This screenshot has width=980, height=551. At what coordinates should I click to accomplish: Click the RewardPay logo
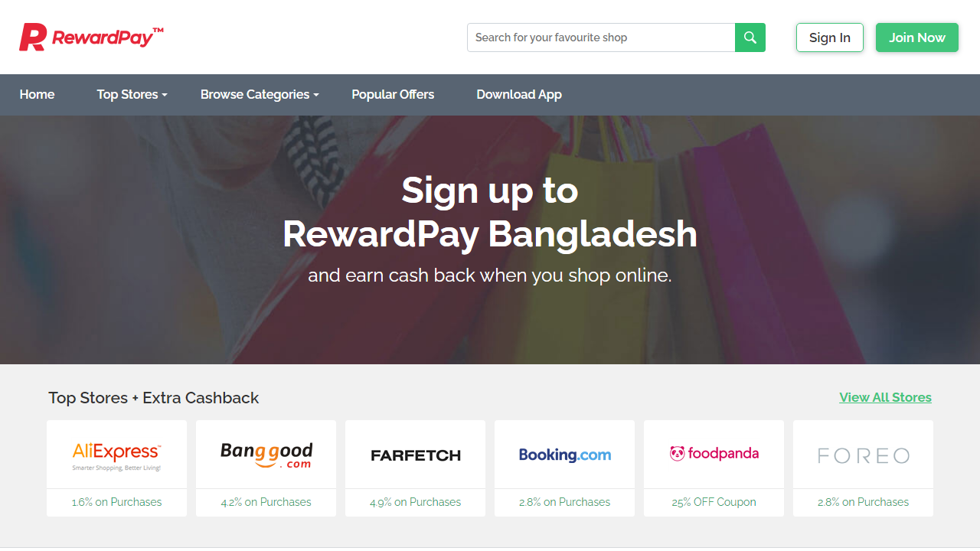pyautogui.click(x=90, y=36)
